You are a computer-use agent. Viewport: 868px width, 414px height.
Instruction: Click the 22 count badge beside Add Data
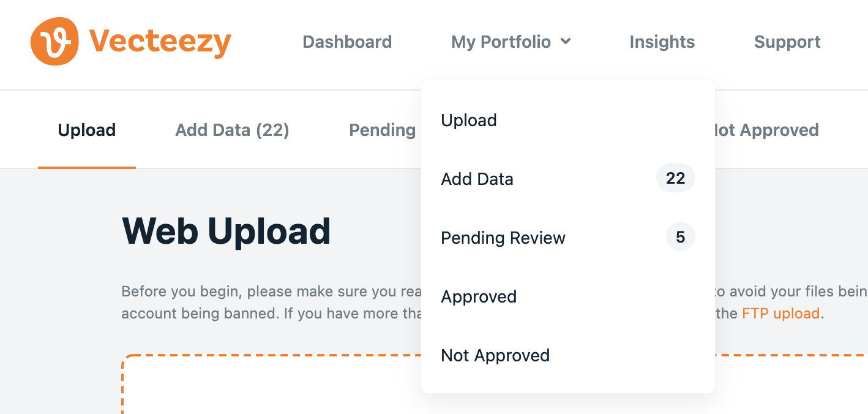pyautogui.click(x=676, y=178)
